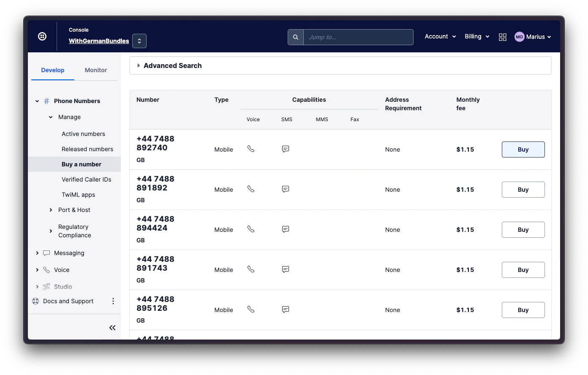Click the Type column header
This screenshot has width=588, height=375.
click(x=221, y=100)
